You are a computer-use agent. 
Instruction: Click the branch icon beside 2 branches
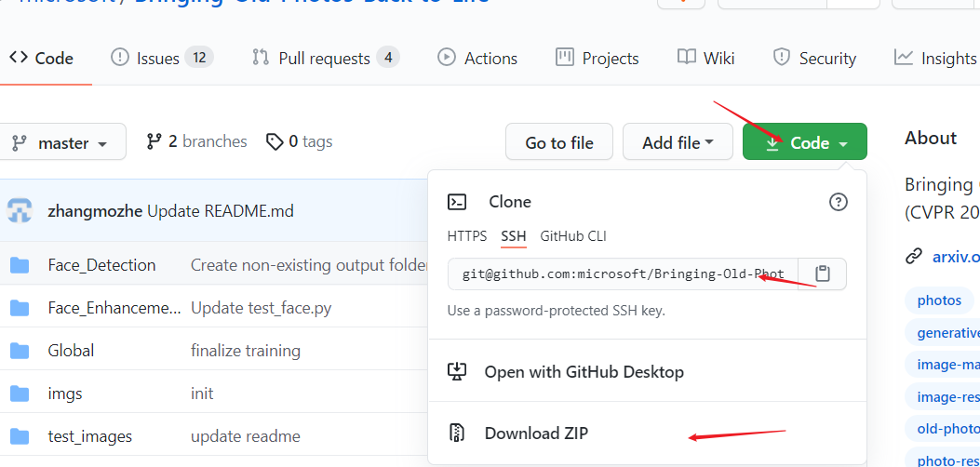(x=154, y=141)
